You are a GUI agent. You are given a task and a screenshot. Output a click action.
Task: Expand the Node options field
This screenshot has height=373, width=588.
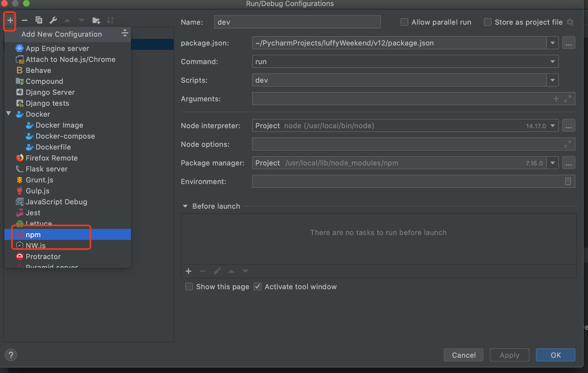[x=568, y=144]
